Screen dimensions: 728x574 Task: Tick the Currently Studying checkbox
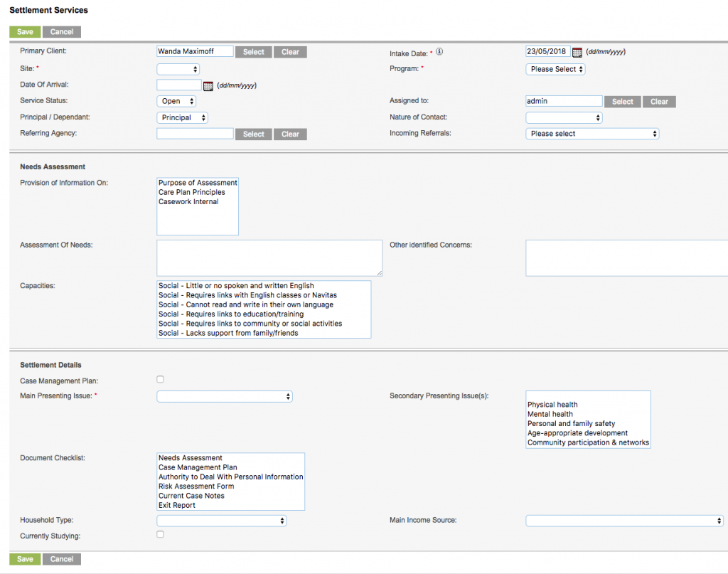[x=159, y=534]
